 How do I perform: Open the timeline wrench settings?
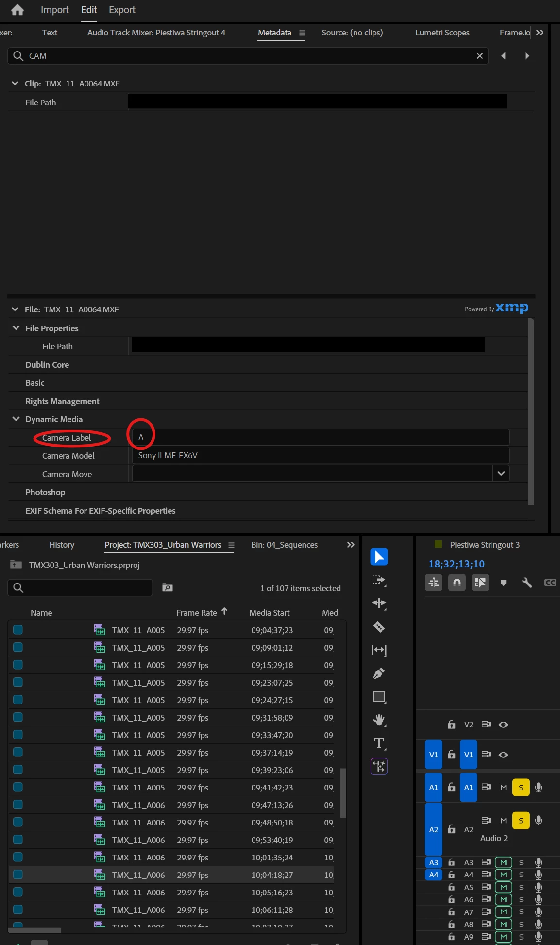(x=527, y=583)
